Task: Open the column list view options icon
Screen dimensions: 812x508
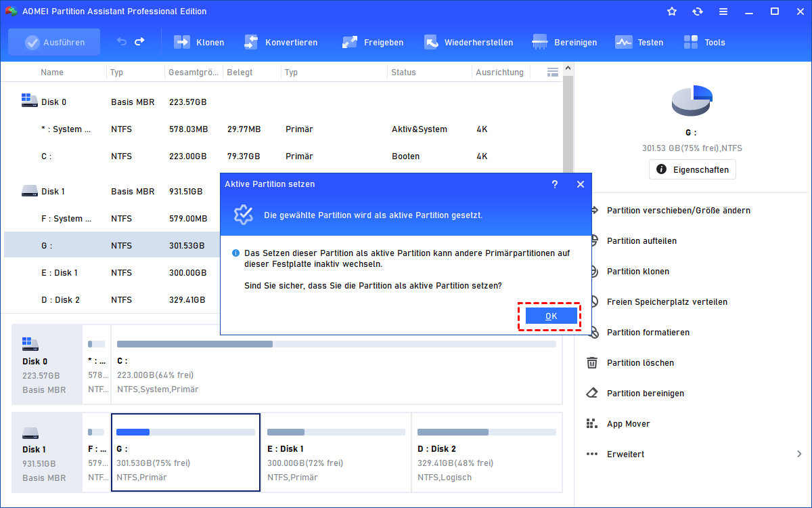Action: click(552, 72)
